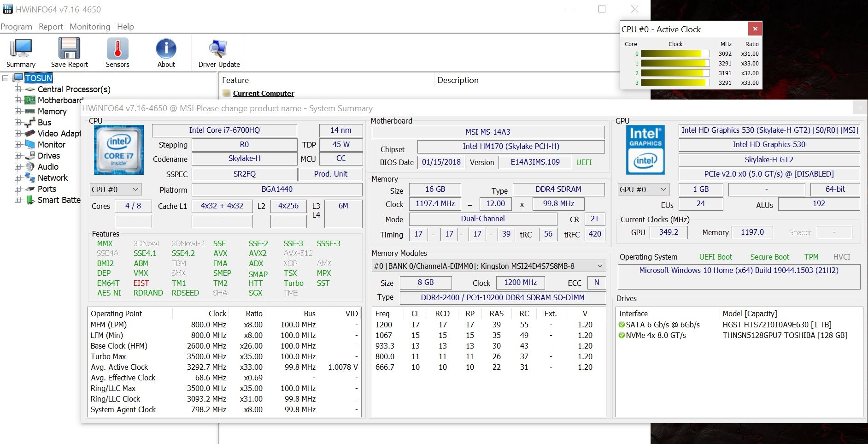The width and height of the screenshot is (868, 444).
Task: Expand the Central Processor(s) tree node
Action: (x=18, y=89)
